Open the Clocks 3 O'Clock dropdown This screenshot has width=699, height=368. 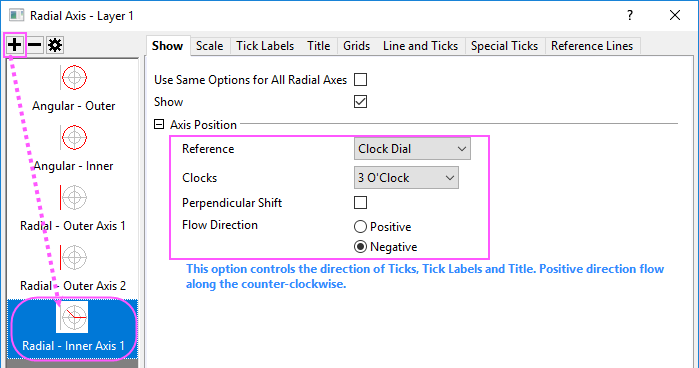pos(406,178)
